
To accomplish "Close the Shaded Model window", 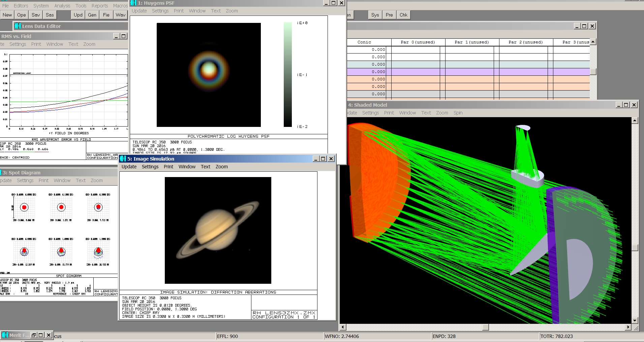I will 634,105.
